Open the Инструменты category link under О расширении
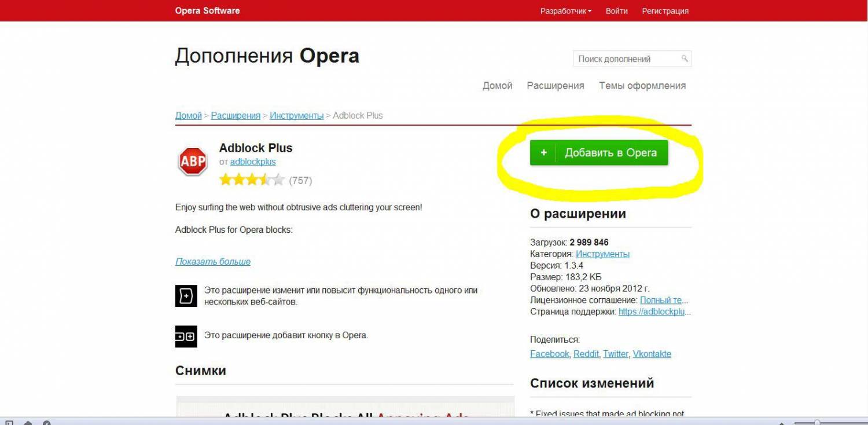868x425 pixels. pos(602,254)
